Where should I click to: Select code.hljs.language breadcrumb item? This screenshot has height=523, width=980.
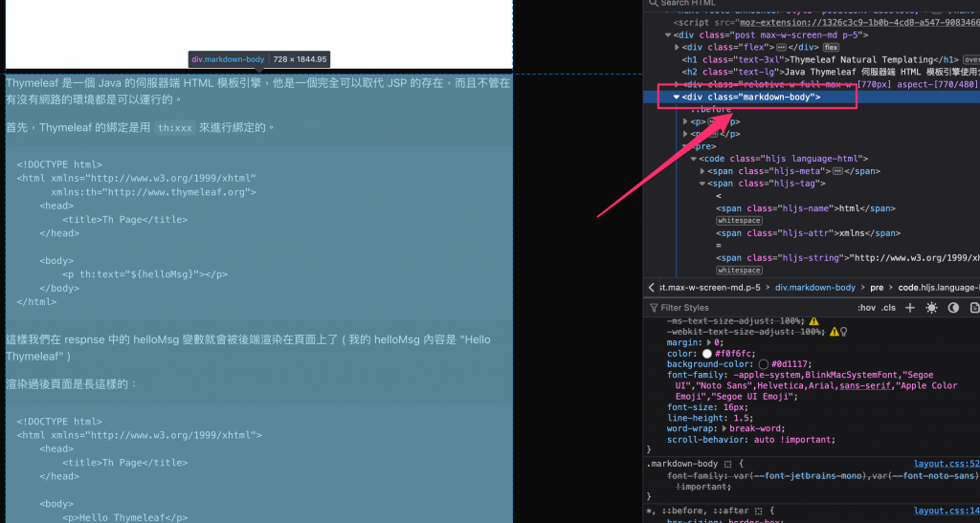[x=939, y=288]
